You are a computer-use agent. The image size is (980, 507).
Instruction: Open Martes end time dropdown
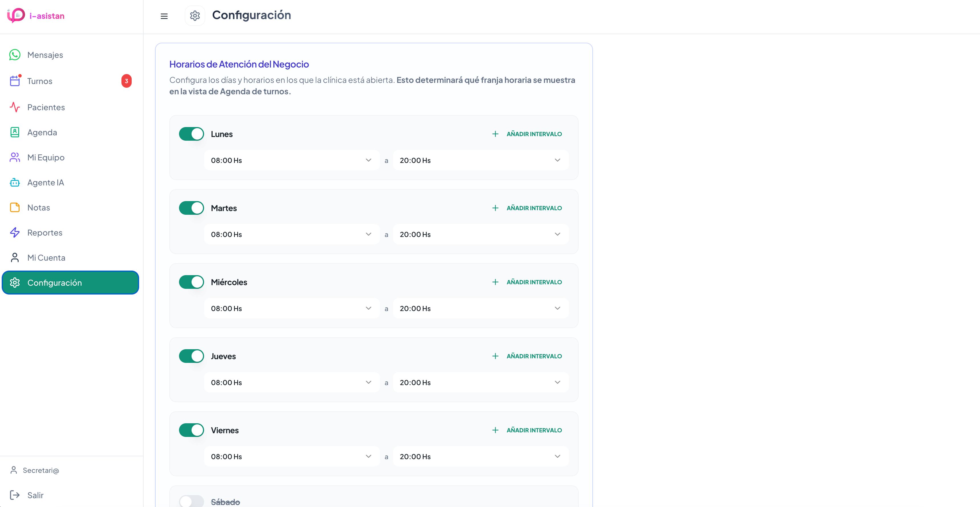(481, 234)
